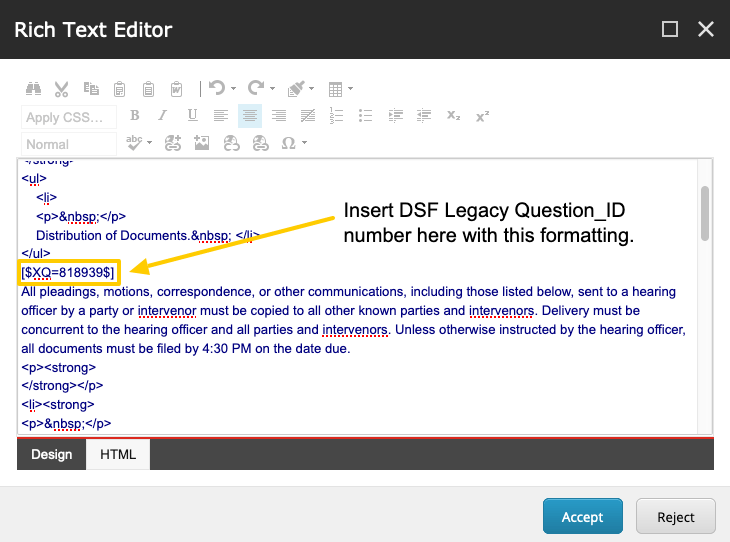Switch to the Design tab
This screenshot has height=542, width=730.
point(52,454)
